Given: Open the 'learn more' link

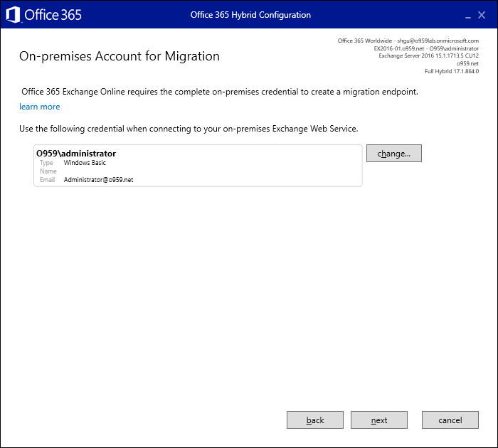Looking at the screenshot, I should coord(39,107).
